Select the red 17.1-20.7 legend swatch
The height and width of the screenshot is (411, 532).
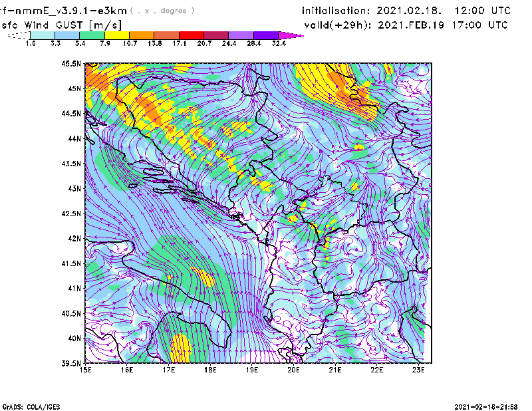[192, 35]
